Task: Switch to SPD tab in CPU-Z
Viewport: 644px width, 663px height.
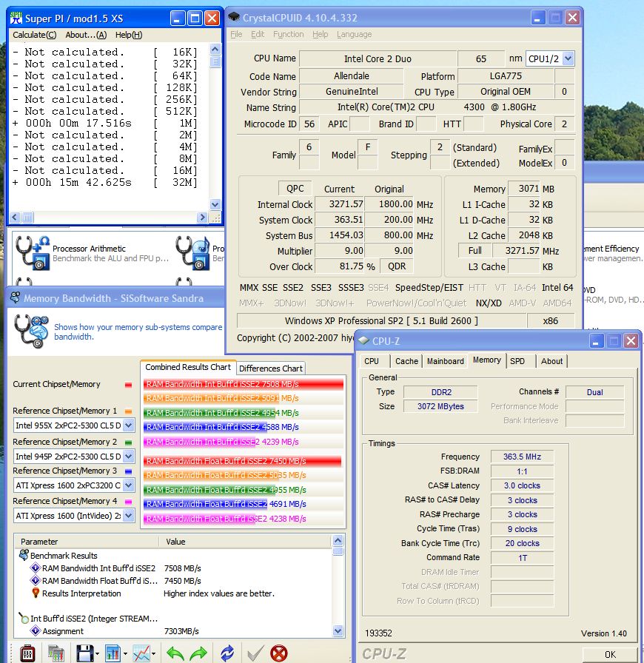Action: pos(517,361)
